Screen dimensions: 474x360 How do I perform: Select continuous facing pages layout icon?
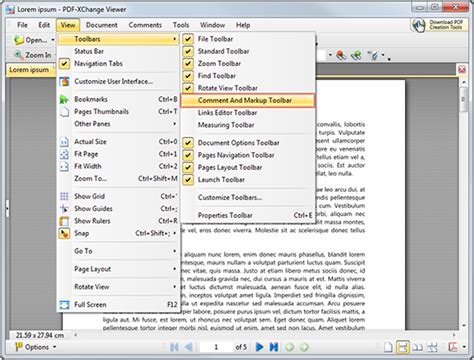[432, 347]
